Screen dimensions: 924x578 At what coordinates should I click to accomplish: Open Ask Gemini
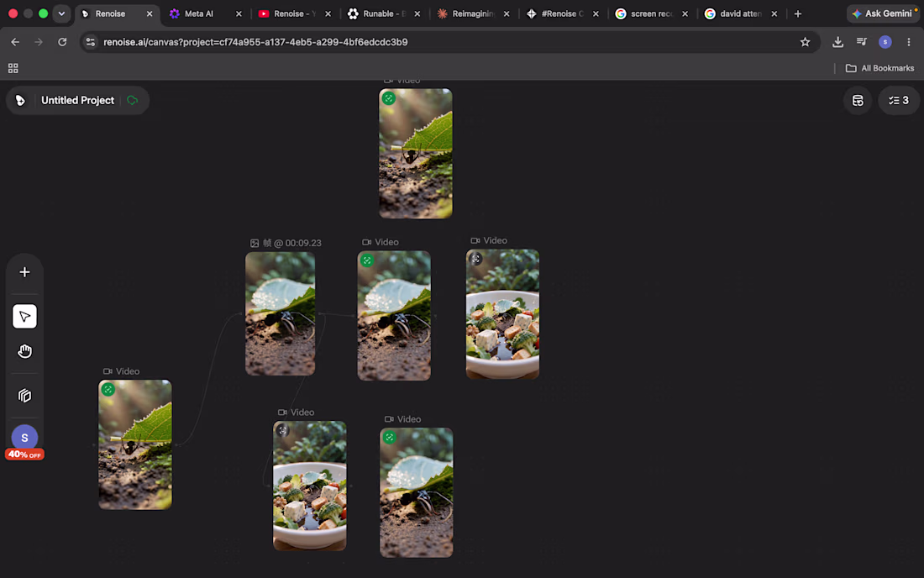(x=881, y=13)
